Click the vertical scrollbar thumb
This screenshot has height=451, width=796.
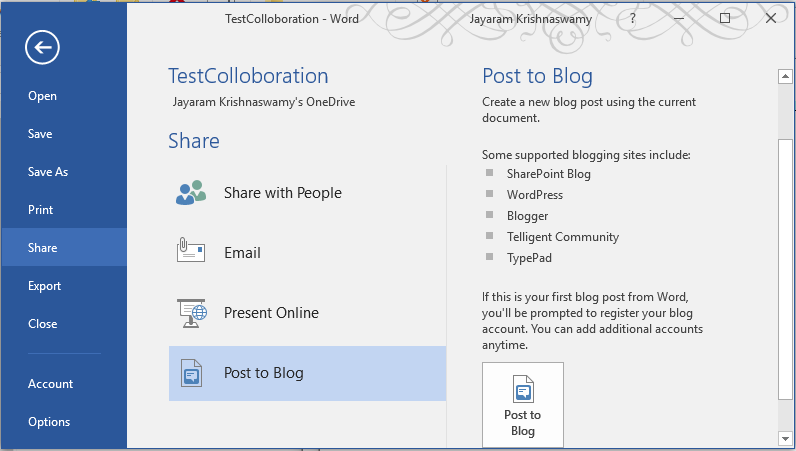point(785,269)
